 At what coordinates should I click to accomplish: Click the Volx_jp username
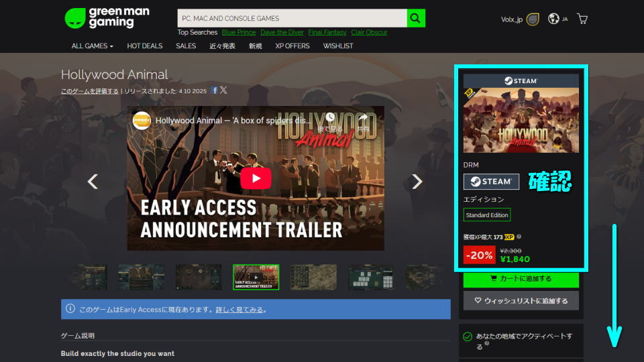(x=511, y=19)
